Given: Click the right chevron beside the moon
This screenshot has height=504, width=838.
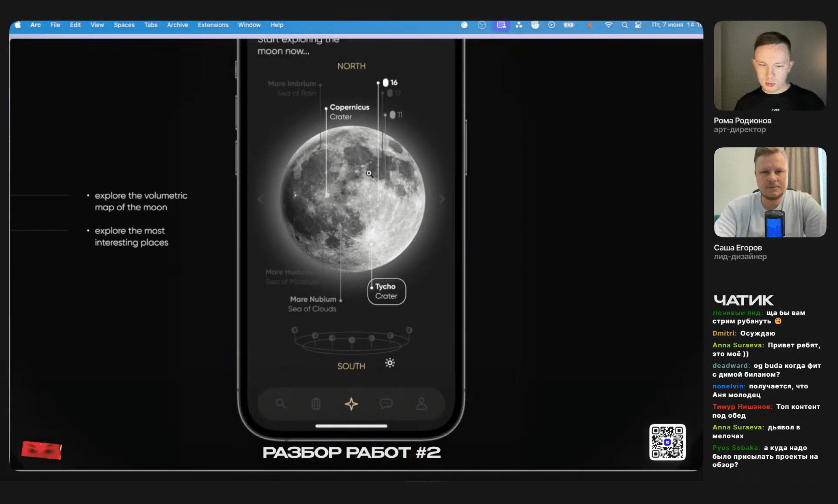Looking at the screenshot, I should tap(442, 199).
